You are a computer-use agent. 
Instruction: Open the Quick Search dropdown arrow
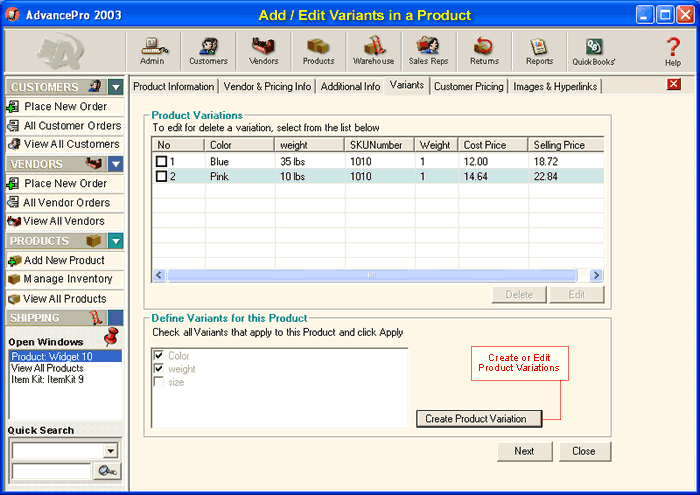(110, 451)
